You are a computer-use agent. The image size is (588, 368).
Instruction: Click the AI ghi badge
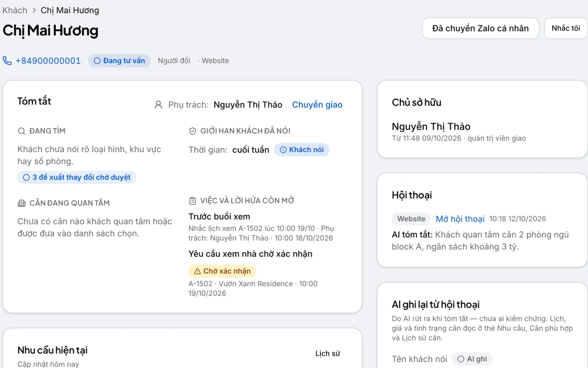pos(472,359)
